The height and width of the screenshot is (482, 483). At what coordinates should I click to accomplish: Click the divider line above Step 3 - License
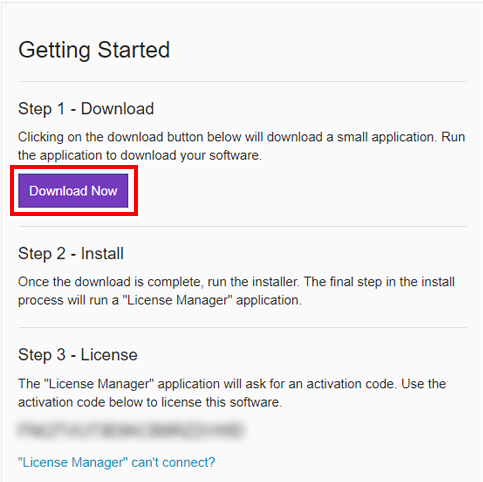242,327
